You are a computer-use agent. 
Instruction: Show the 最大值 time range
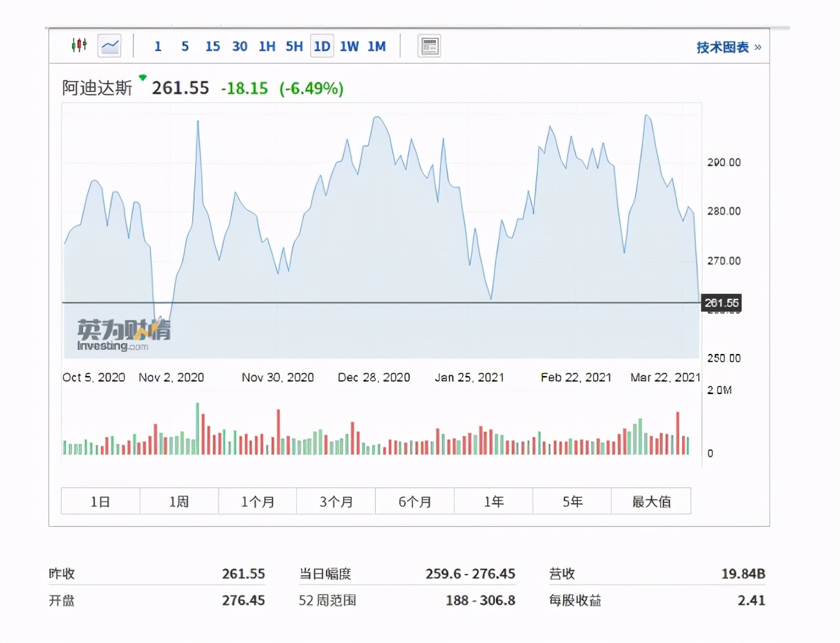(651, 501)
